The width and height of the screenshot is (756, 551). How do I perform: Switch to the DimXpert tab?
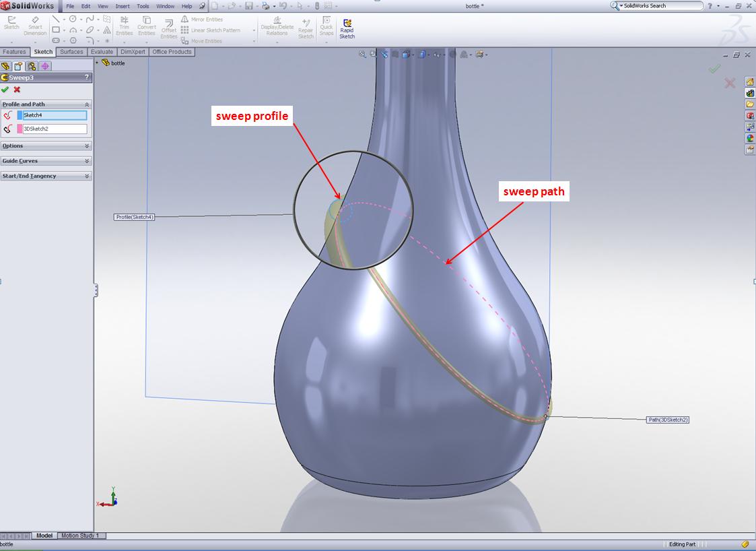(x=133, y=52)
